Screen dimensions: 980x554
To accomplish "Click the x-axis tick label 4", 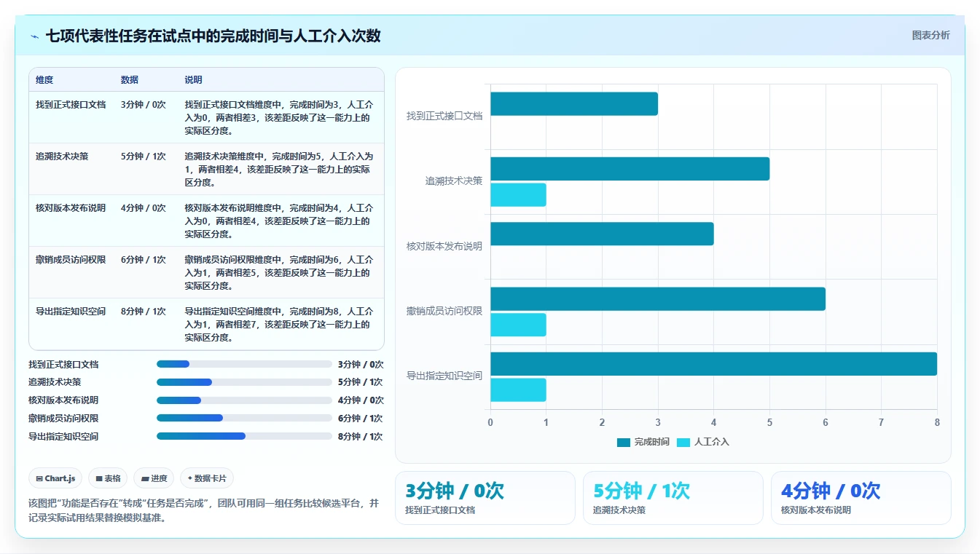I will point(713,422).
